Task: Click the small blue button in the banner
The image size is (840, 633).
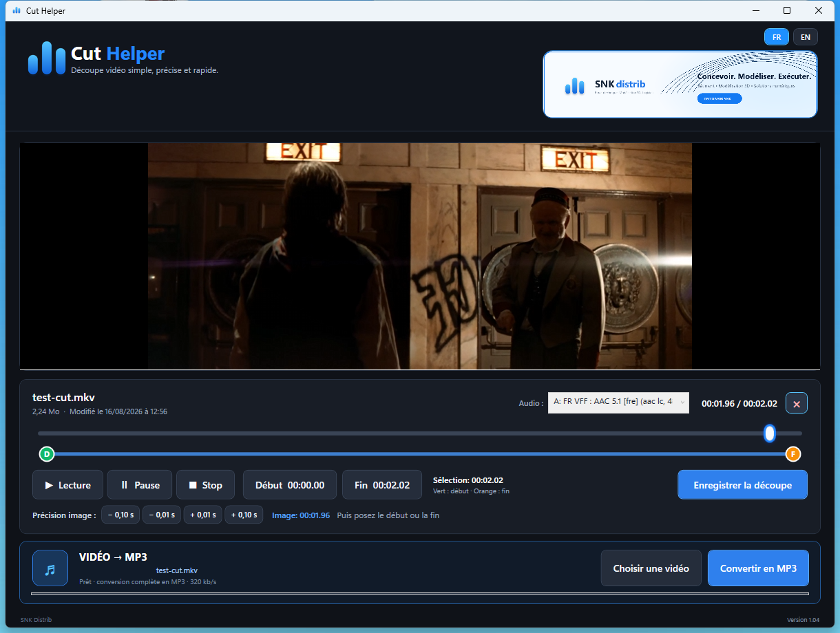Action: 720,98
